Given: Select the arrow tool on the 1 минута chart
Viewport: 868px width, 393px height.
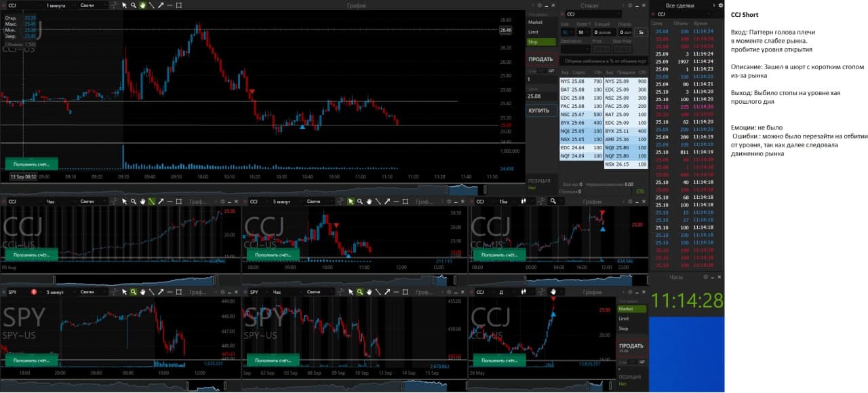Looking at the screenshot, I should (160, 5).
